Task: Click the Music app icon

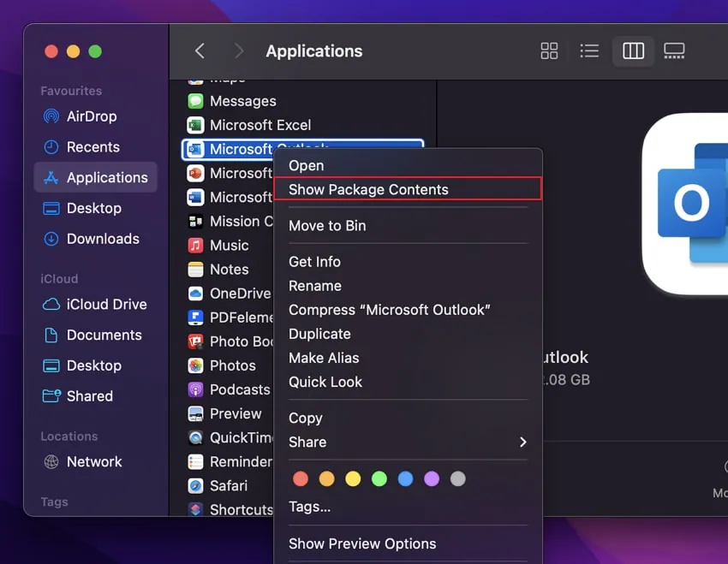Action: [195, 246]
